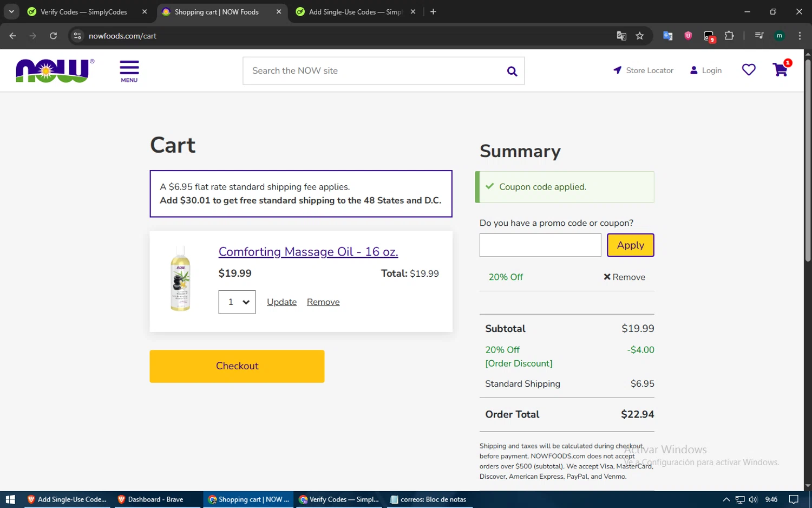Remove the 20% Off coupon
Screen dimensions: 812x508
pyautogui.click(x=624, y=277)
